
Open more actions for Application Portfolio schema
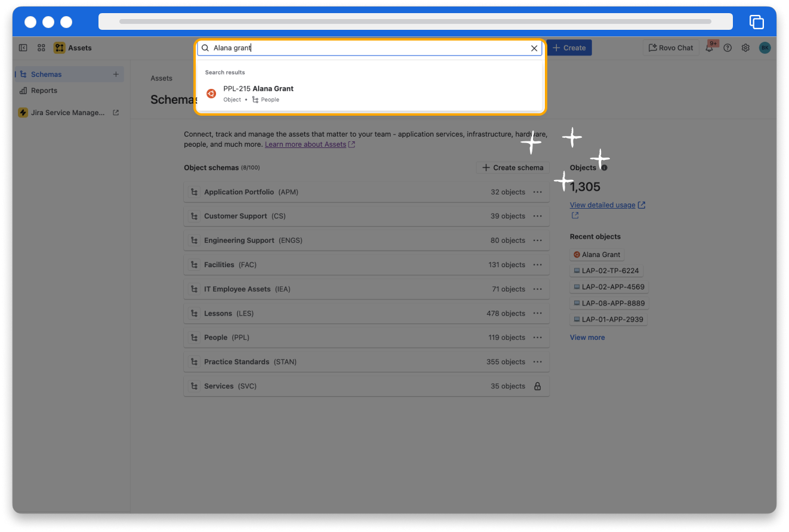537,192
